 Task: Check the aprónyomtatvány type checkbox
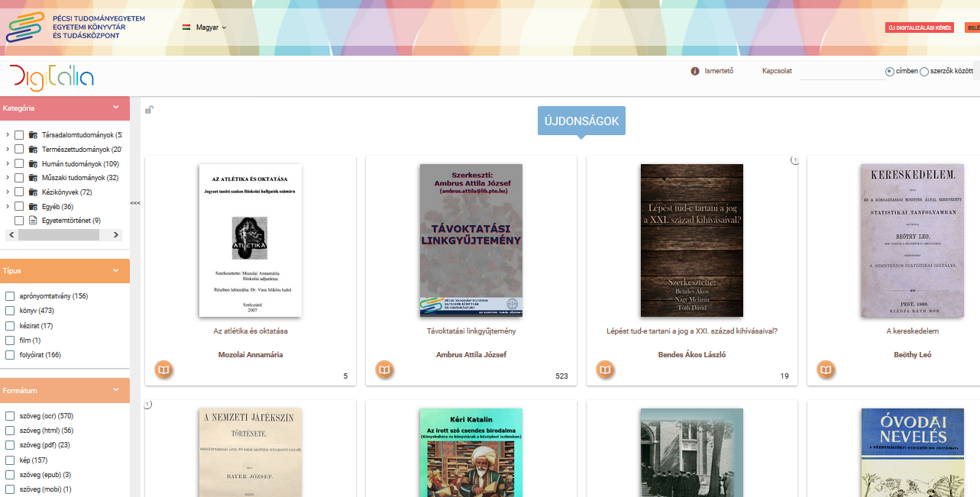[10, 296]
